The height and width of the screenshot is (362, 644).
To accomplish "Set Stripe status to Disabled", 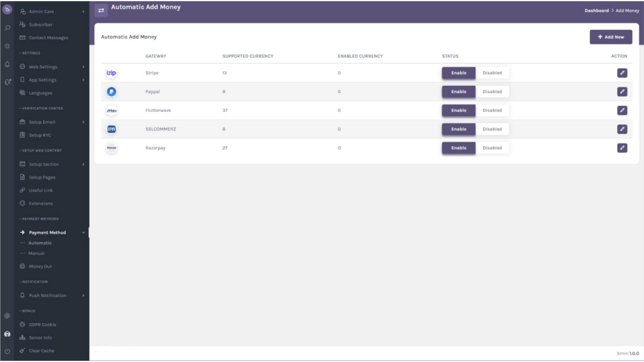I will 492,73.
